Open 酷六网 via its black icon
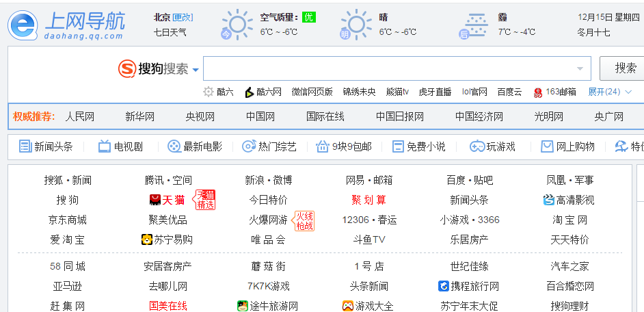 (x=250, y=92)
